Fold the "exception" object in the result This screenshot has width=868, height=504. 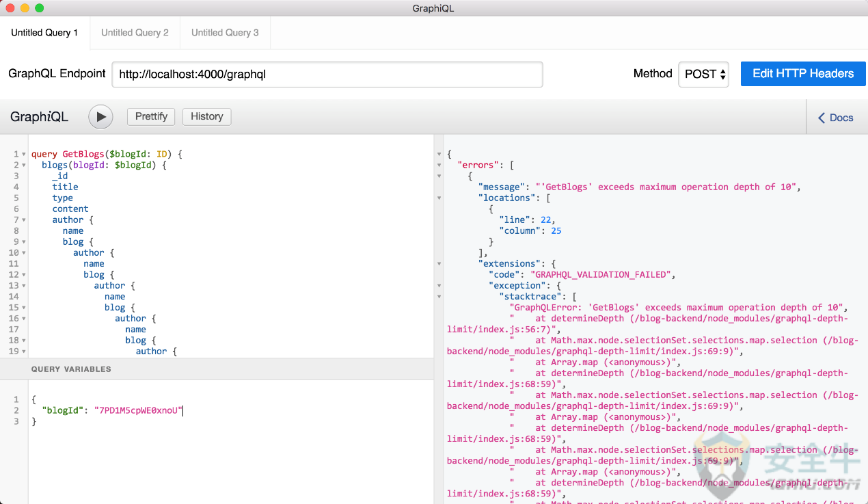(x=439, y=286)
